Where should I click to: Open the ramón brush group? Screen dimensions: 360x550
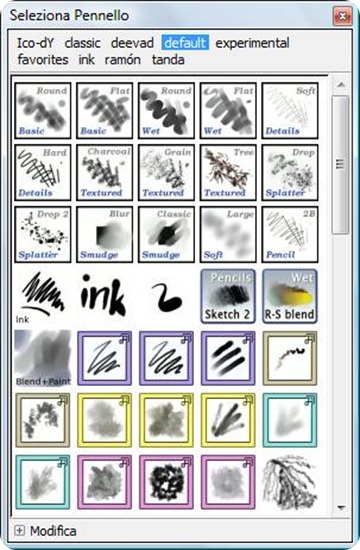[123, 60]
